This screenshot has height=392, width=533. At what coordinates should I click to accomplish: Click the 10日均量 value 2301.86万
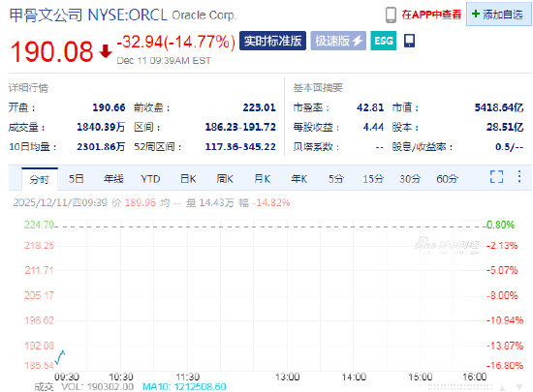coord(101,147)
